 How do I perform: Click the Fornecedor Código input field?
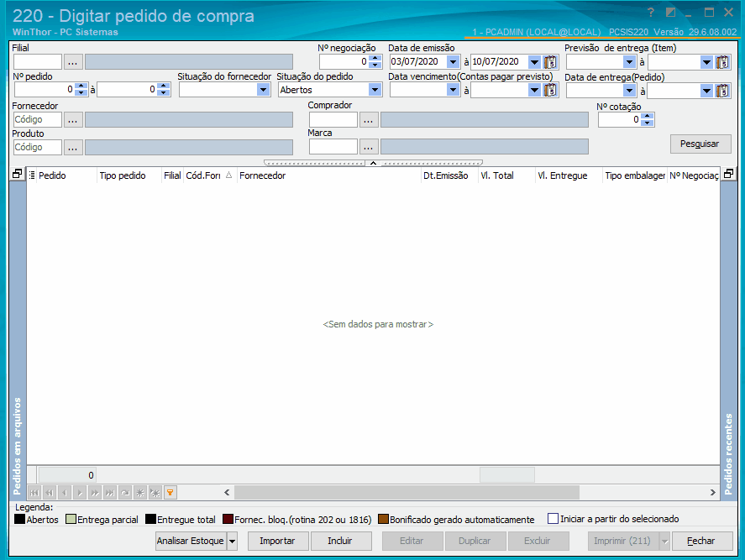38,120
